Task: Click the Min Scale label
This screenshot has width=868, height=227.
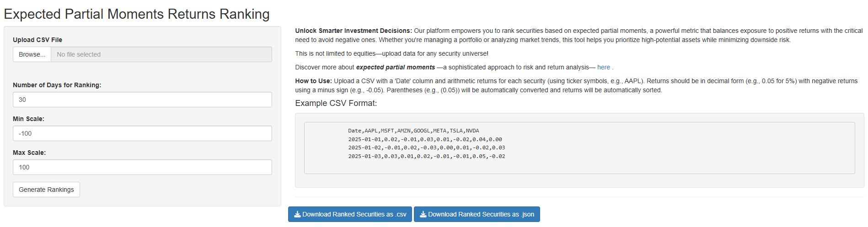Action: (28, 119)
